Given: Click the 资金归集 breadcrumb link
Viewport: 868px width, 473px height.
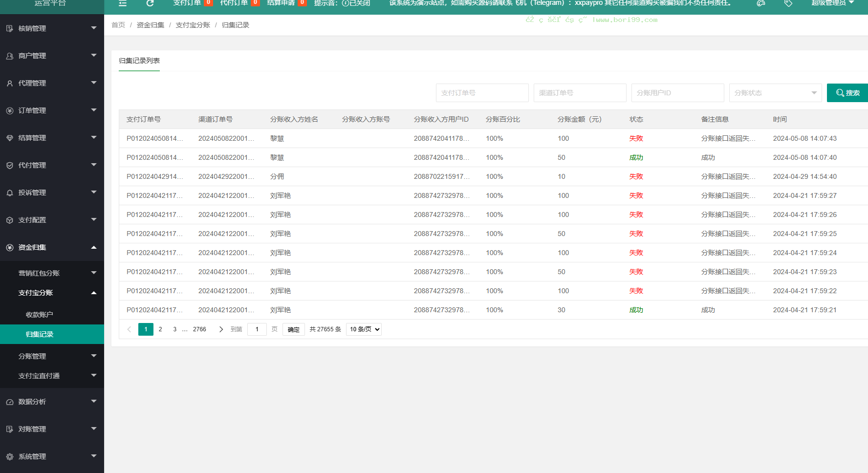Looking at the screenshot, I should [x=151, y=25].
